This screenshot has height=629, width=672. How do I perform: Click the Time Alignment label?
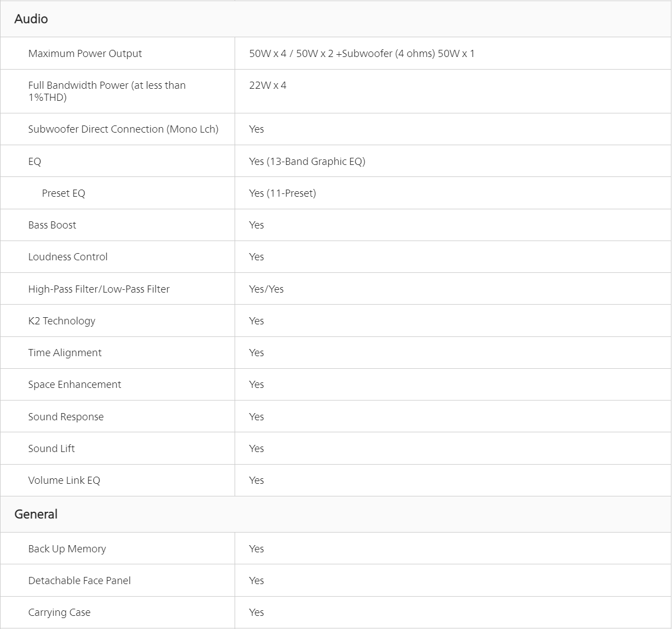pyautogui.click(x=65, y=353)
